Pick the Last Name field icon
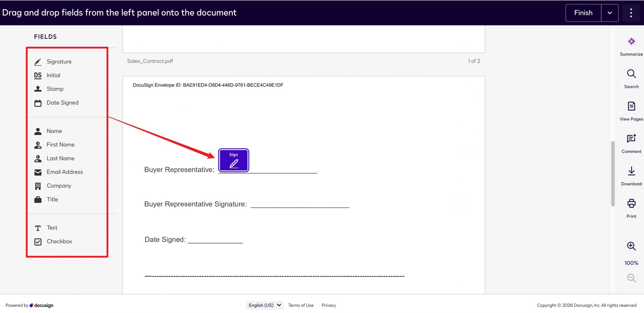This screenshot has height=313, width=644. pos(38,158)
